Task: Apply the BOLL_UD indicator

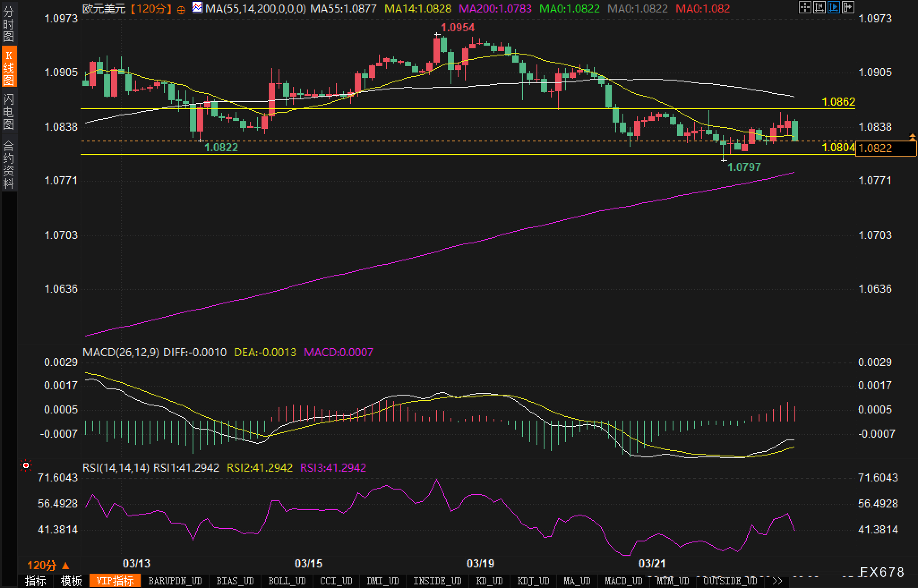Action: tap(287, 581)
